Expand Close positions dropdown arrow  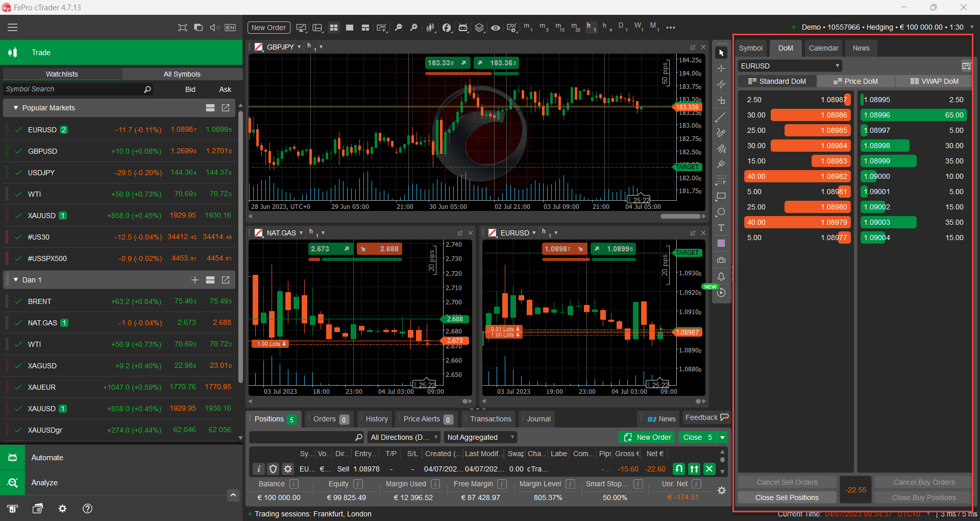tap(722, 437)
